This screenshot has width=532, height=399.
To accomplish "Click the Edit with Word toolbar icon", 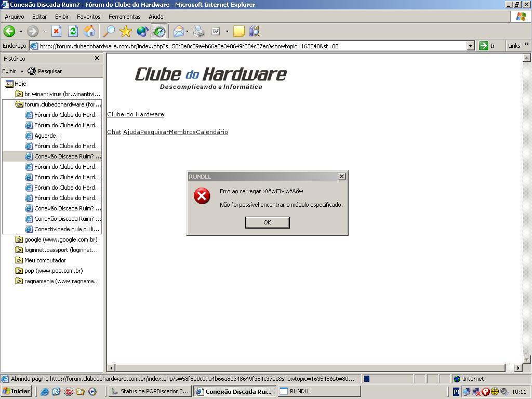I will (x=216, y=32).
